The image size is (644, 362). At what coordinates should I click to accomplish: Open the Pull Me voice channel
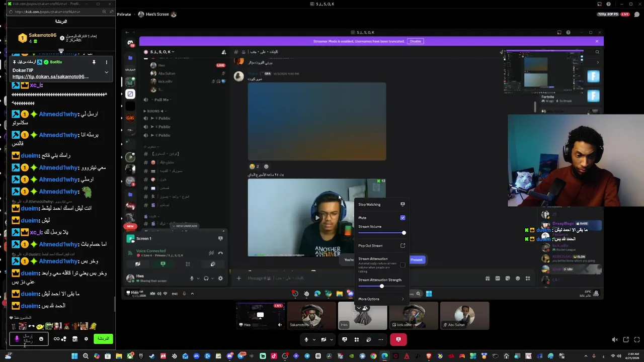[162, 100]
